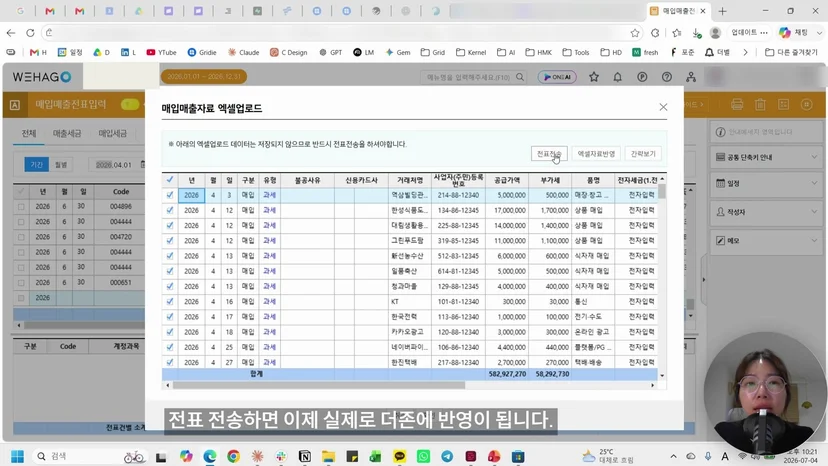Select the 17,000,000 supply amount cell

pos(507,210)
